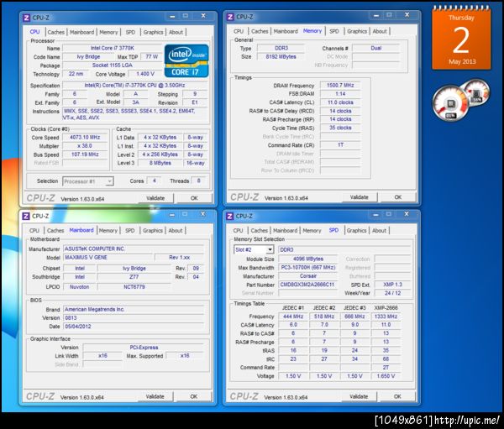Open the Processor #1 selection dropdown
This screenshot has height=429, width=504.
[x=87, y=181]
